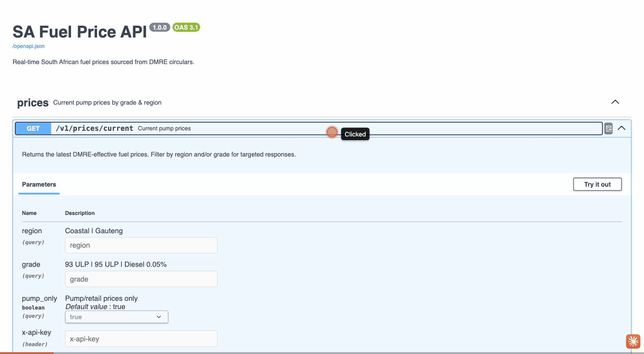Viewport: 644px width, 354px height.
Task: Click the Description column header
Action: click(x=80, y=213)
